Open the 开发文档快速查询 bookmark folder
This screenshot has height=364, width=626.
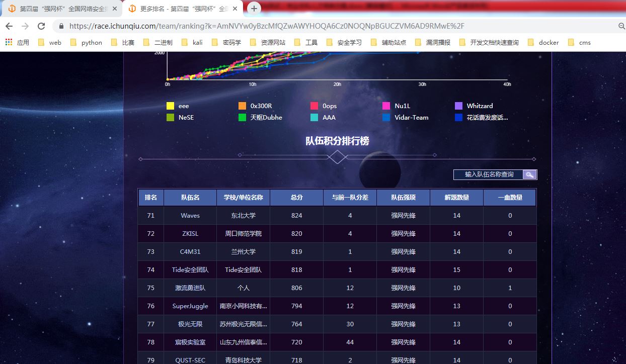click(489, 43)
